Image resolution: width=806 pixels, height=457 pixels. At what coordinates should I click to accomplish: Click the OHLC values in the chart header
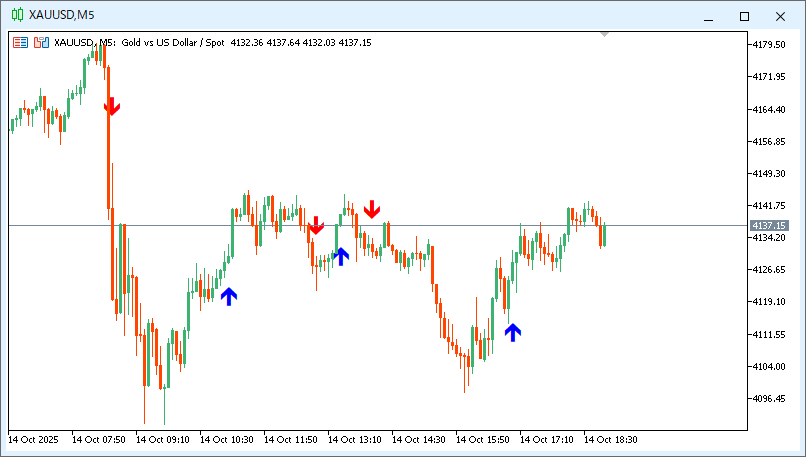pos(300,42)
